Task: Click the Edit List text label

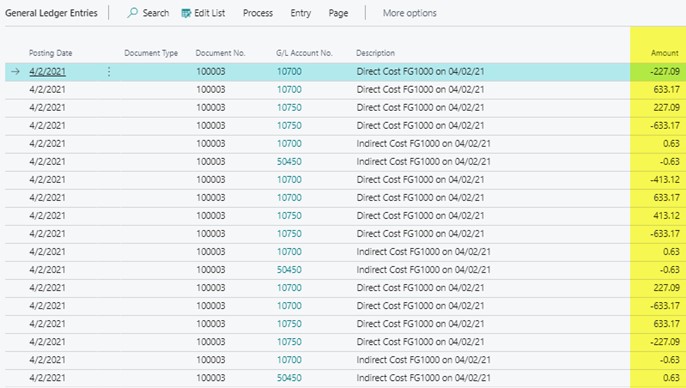Action: pyautogui.click(x=210, y=13)
